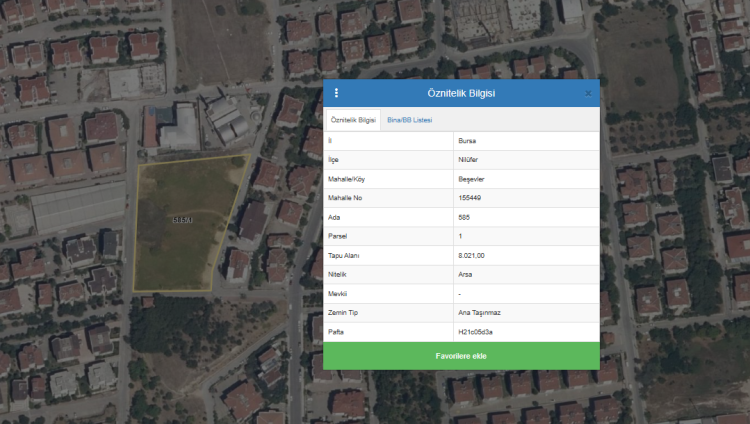Select the Zemin Tip value Ana Taşınmaz
Screen dimensions: 750x424
(477, 312)
